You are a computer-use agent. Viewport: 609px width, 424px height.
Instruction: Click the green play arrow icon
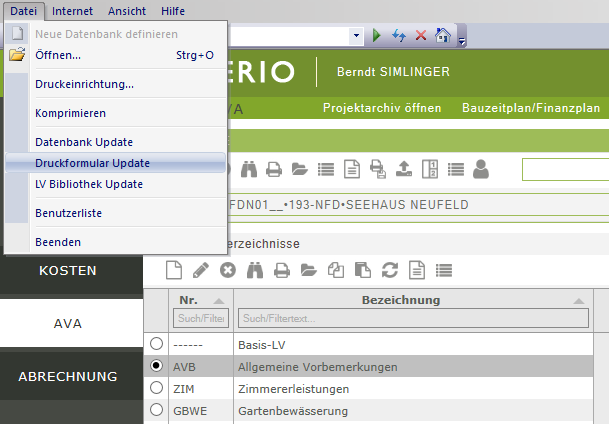[376, 35]
